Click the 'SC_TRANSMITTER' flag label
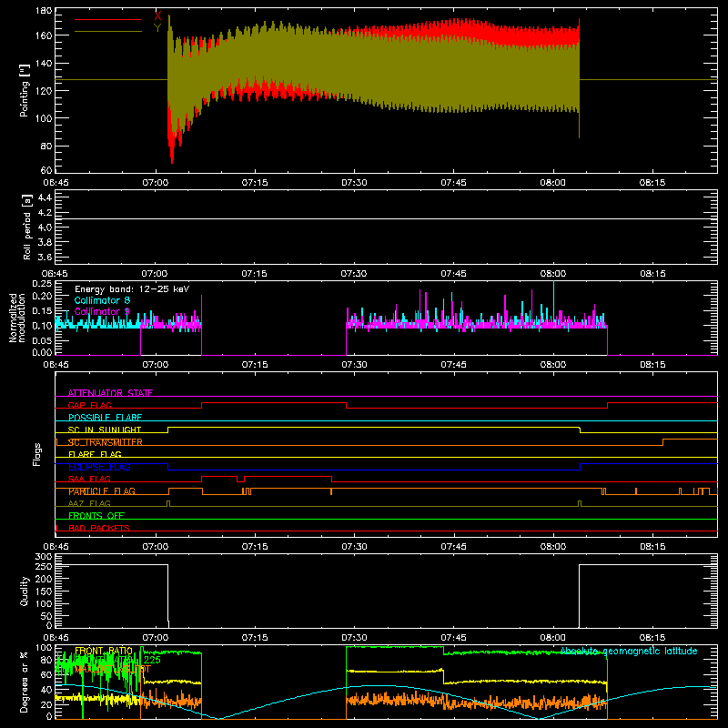Viewport: 728px width, 728px height. click(x=105, y=442)
